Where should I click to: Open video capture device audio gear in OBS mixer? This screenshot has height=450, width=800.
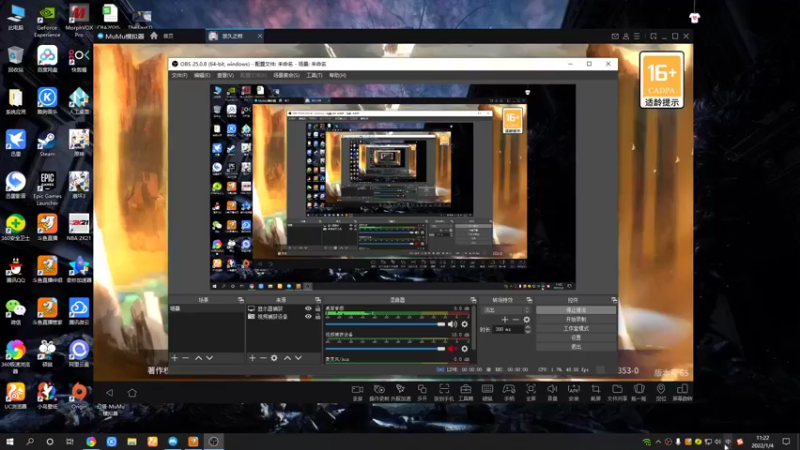(x=464, y=349)
